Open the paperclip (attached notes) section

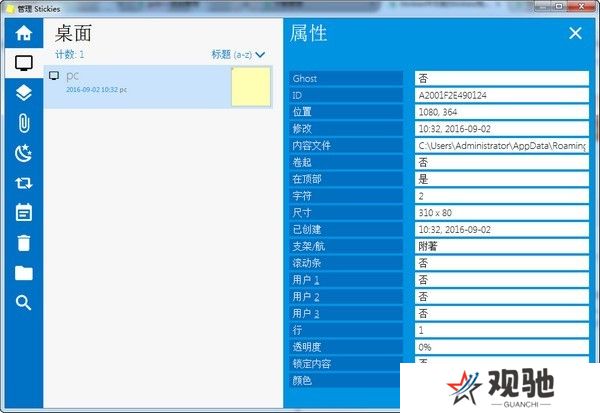(x=24, y=123)
